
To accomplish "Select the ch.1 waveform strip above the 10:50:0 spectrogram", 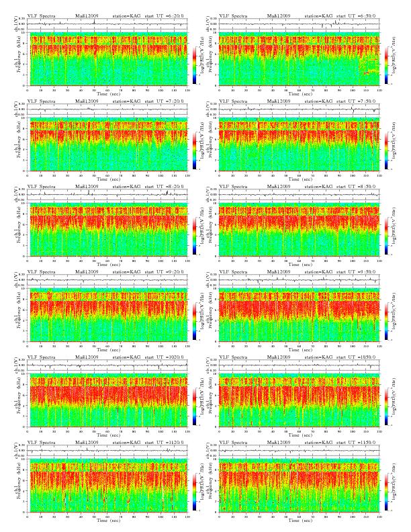I will coord(299,365).
